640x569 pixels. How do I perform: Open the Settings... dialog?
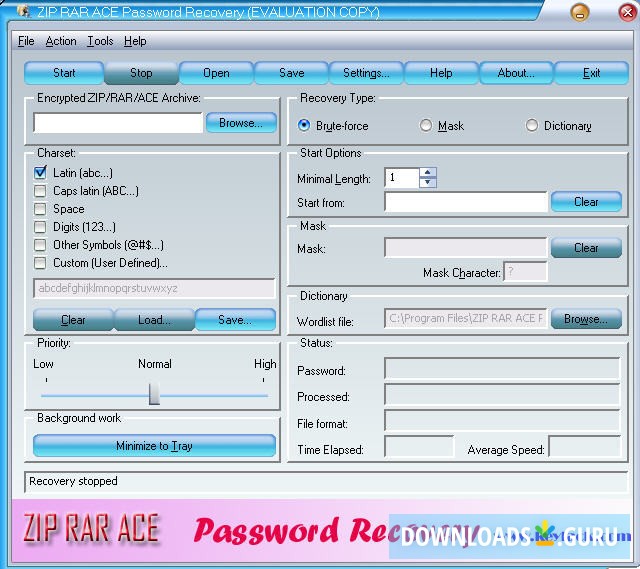click(x=366, y=73)
